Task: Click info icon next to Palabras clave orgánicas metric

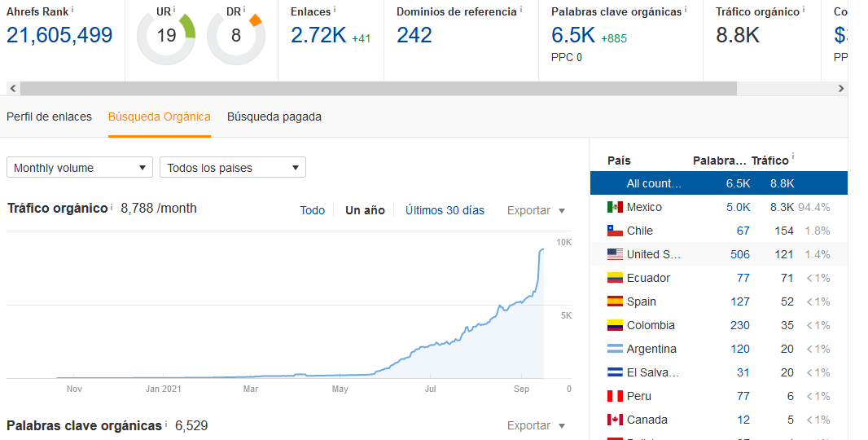Action: pyautogui.click(x=685, y=10)
